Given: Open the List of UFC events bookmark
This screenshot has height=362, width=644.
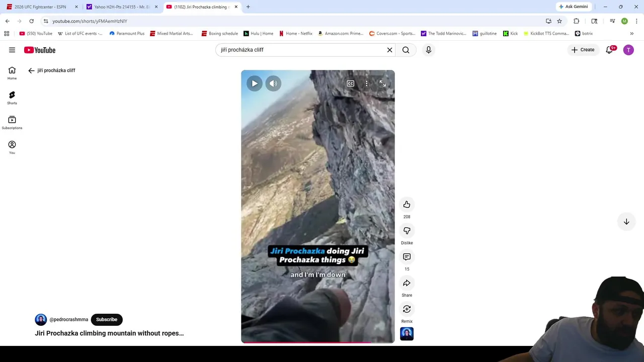Looking at the screenshot, I should [80, 34].
